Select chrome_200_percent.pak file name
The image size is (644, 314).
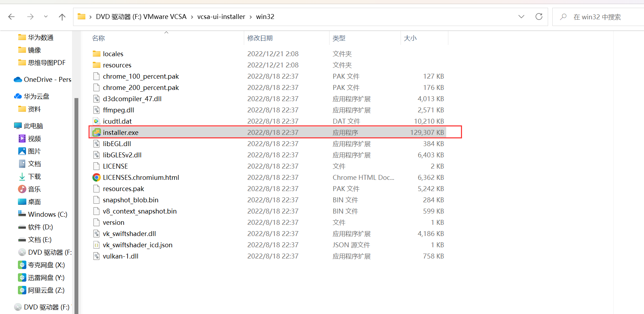coord(141,87)
